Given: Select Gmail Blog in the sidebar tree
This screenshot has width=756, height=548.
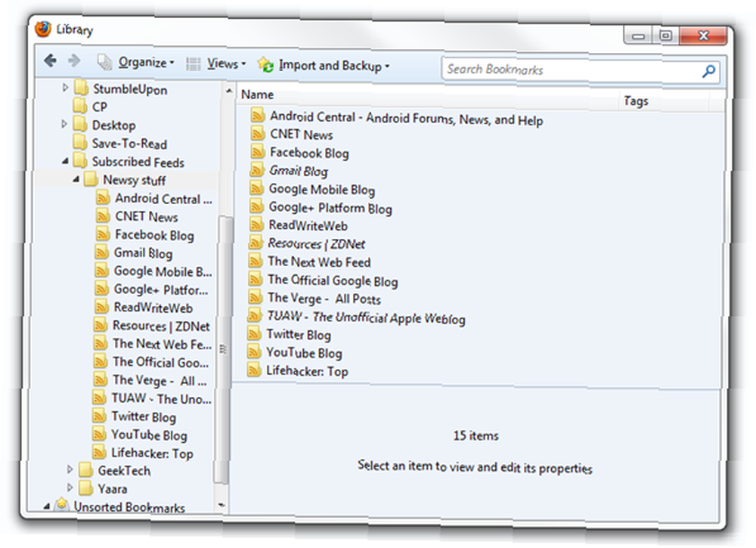Looking at the screenshot, I should point(143,253).
